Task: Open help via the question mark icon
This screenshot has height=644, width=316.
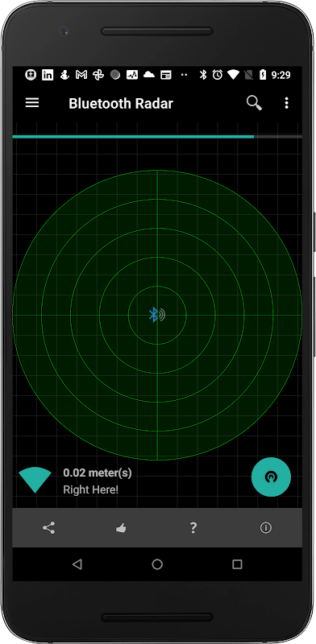Action: coord(193,528)
